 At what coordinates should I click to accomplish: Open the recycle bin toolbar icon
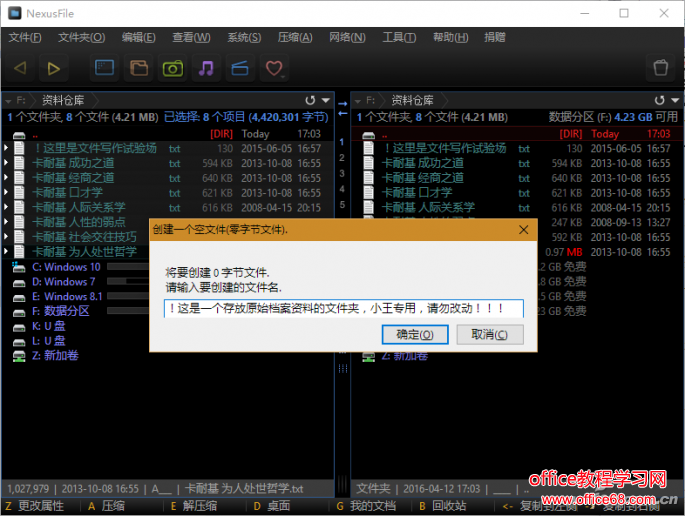click(x=661, y=68)
